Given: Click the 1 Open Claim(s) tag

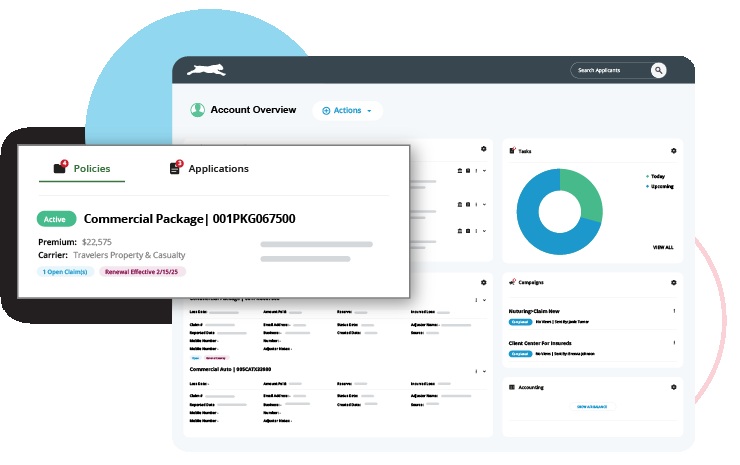Looking at the screenshot, I should pyautogui.click(x=65, y=272).
